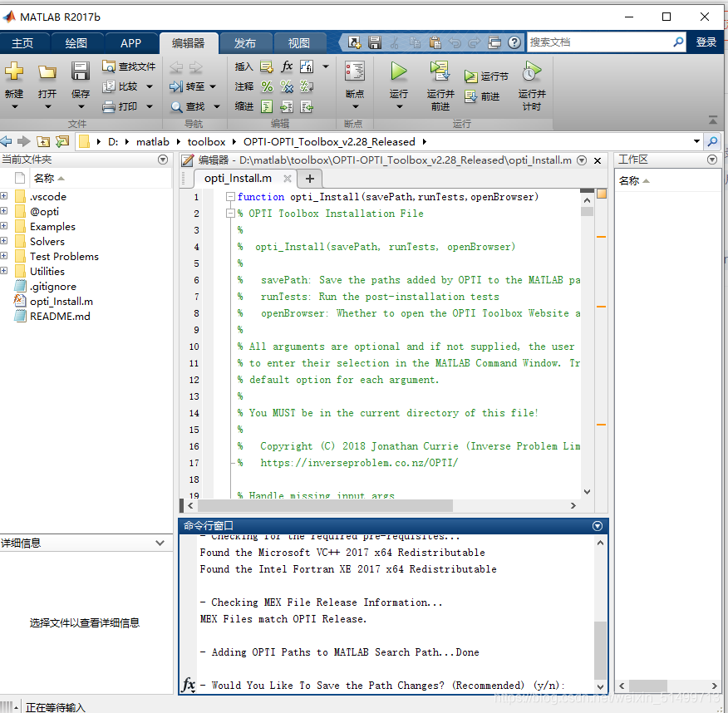Save the file with the floppy disk icon
This screenshot has height=713, width=728.
(x=81, y=71)
